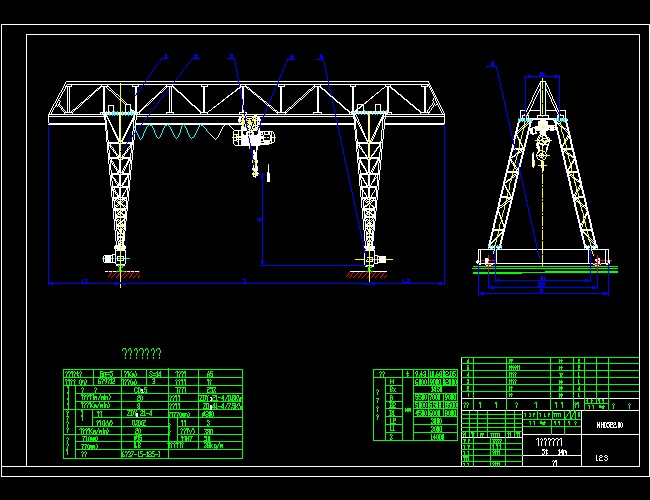The width and height of the screenshot is (650, 500).
Task: Click the '14000' value in the dimension table
Action: (437, 437)
